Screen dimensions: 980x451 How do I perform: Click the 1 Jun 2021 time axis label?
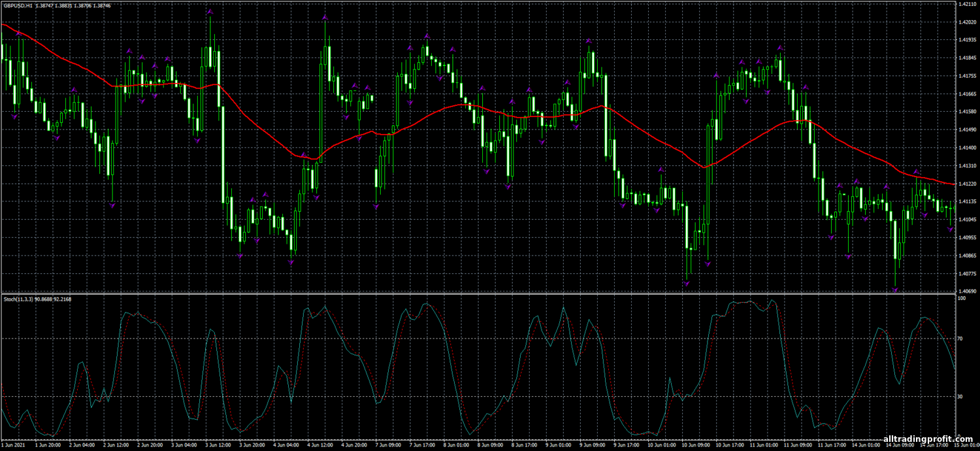(14, 444)
